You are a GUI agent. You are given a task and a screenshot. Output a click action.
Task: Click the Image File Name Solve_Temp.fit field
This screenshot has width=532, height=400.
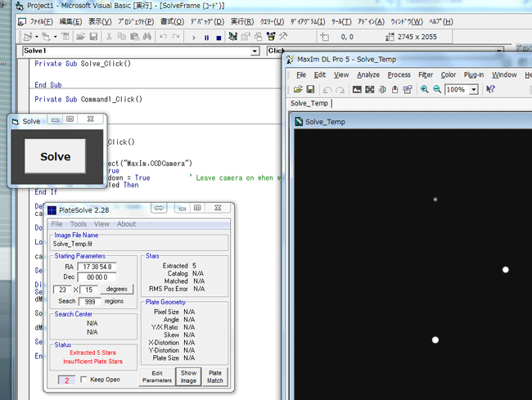point(139,244)
